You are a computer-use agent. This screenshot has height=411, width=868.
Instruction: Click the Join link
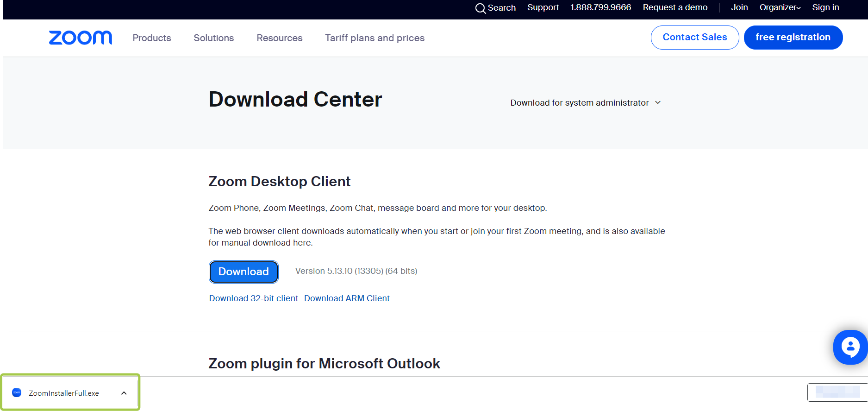(x=739, y=7)
